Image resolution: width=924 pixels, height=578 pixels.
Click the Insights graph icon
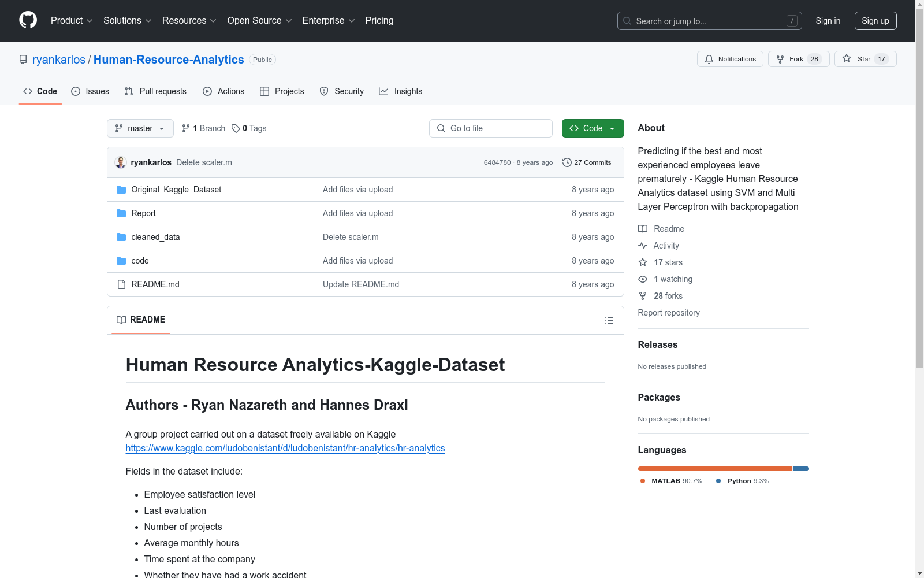point(383,91)
